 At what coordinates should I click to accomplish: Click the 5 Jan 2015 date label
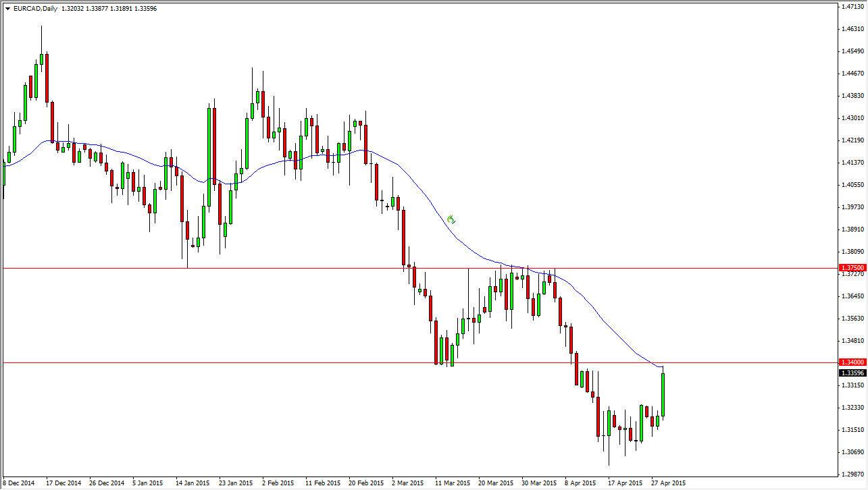point(148,483)
